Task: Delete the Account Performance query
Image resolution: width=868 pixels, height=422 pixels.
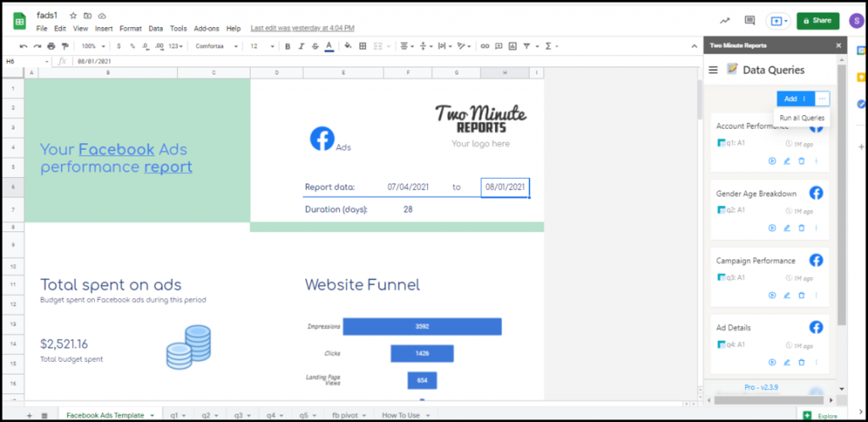Action: 801,161
